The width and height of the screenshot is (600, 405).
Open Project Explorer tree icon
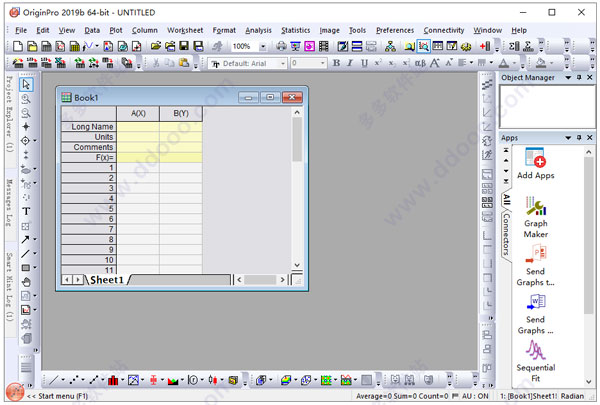[390, 46]
